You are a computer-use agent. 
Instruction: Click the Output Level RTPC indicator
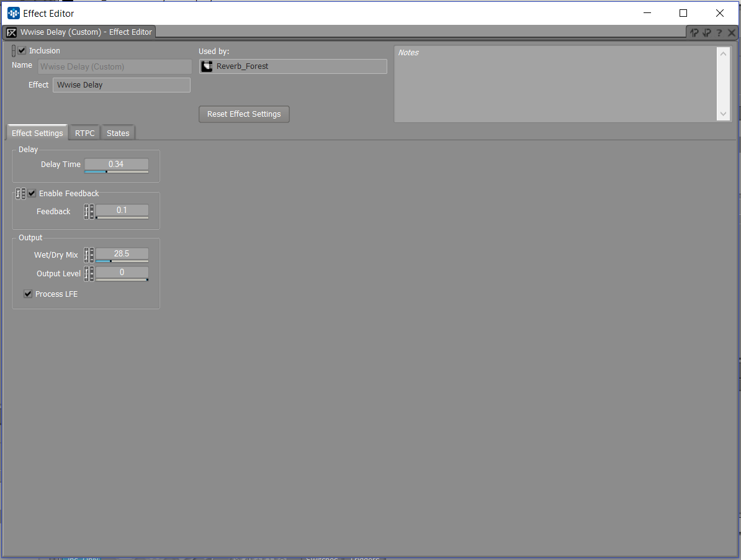[92, 274]
